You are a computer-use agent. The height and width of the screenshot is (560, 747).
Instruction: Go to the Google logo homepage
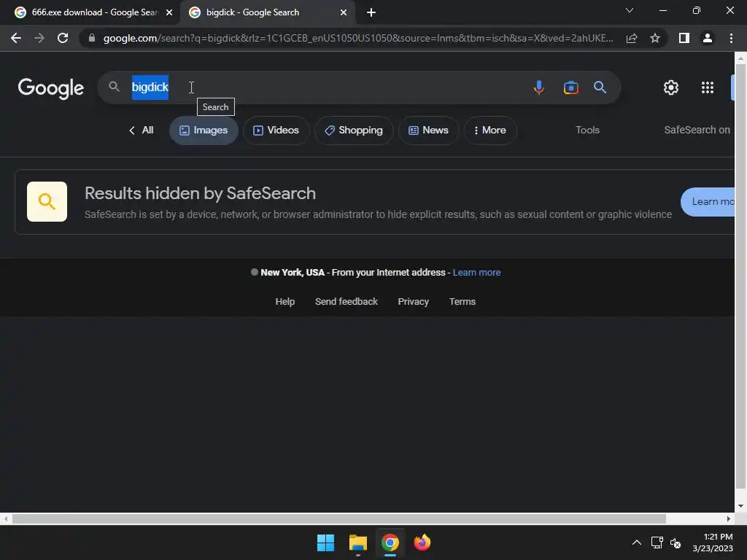pyautogui.click(x=51, y=88)
